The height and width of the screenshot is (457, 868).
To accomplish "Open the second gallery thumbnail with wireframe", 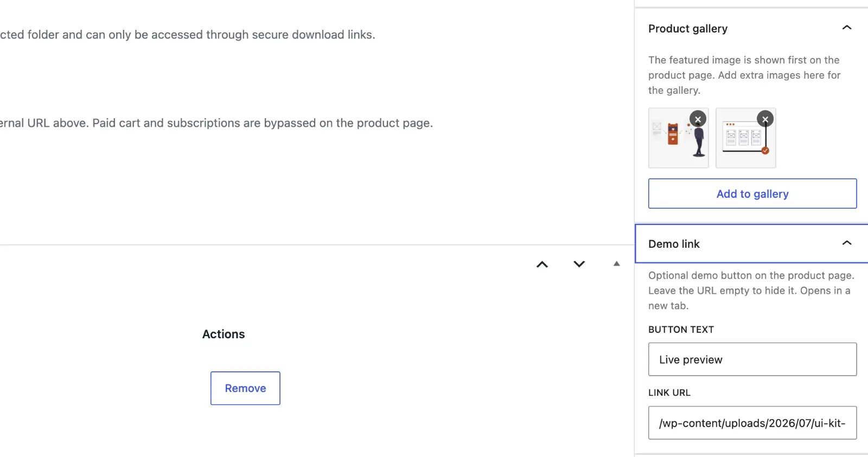I will click(x=745, y=138).
